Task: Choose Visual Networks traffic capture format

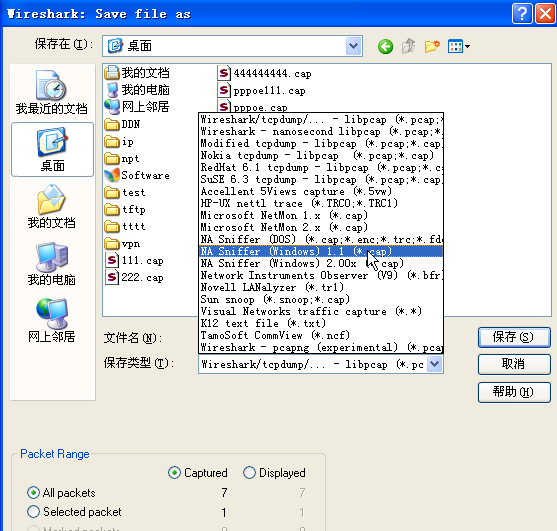Action: click(x=321, y=311)
